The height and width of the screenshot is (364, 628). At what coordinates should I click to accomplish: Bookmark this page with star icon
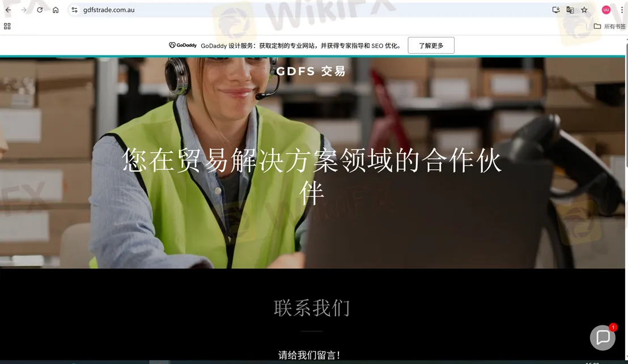coord(584,10)
